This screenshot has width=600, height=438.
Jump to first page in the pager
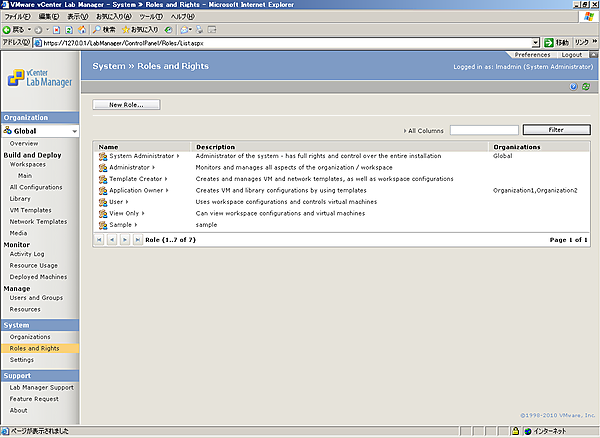(99, 240)
